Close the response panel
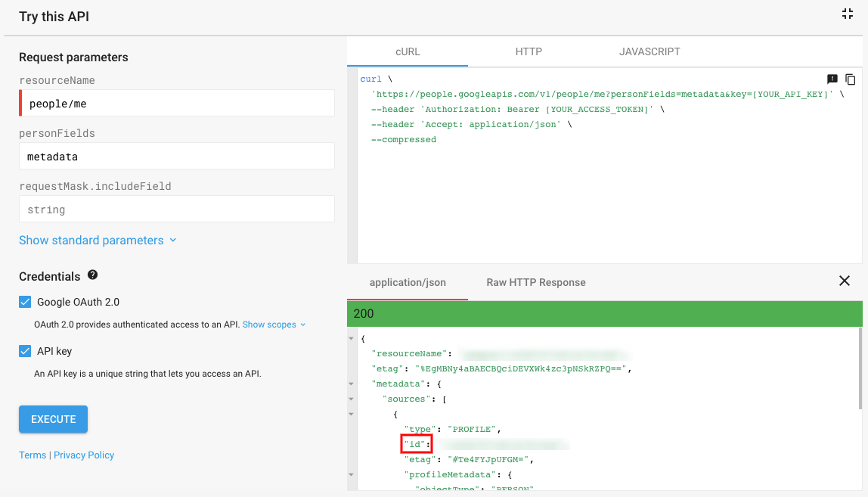Screen dimensions: 868x497 point(845,281)
